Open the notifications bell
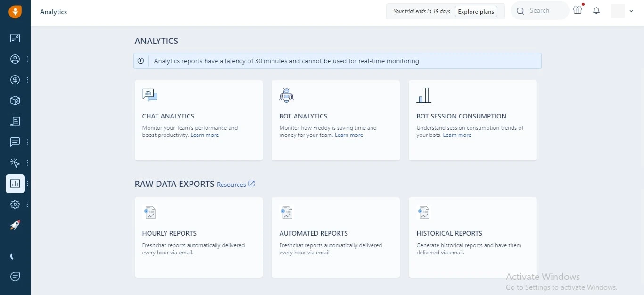Viewport: 644px width, 295px height. tap(596, 11)
